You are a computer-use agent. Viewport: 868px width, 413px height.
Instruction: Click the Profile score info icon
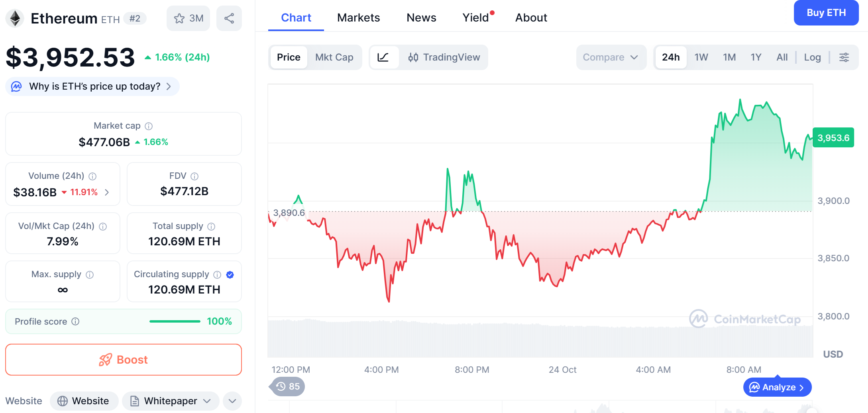[x=75, y=321]
